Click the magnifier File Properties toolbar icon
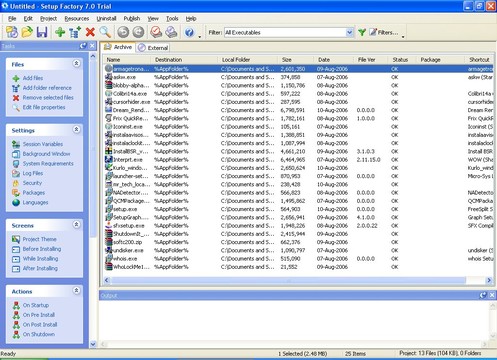497x360 pixels. pos(105,32)
